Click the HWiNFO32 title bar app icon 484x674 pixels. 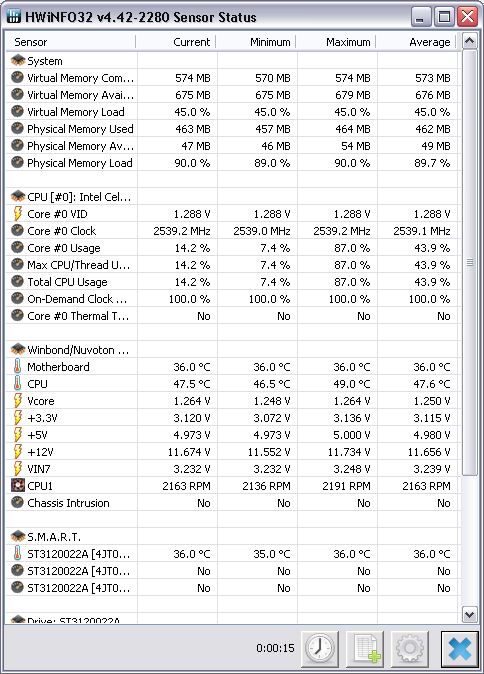(14, 17)
